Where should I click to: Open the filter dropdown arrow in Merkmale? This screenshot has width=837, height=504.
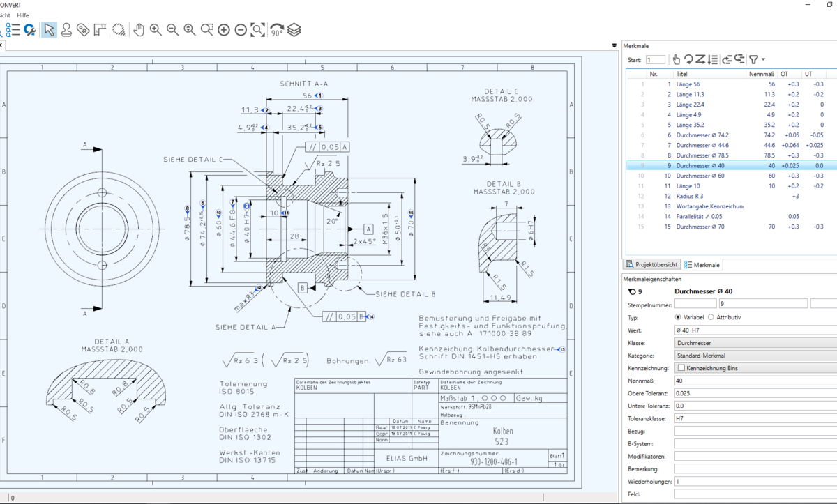pos(764,60)
